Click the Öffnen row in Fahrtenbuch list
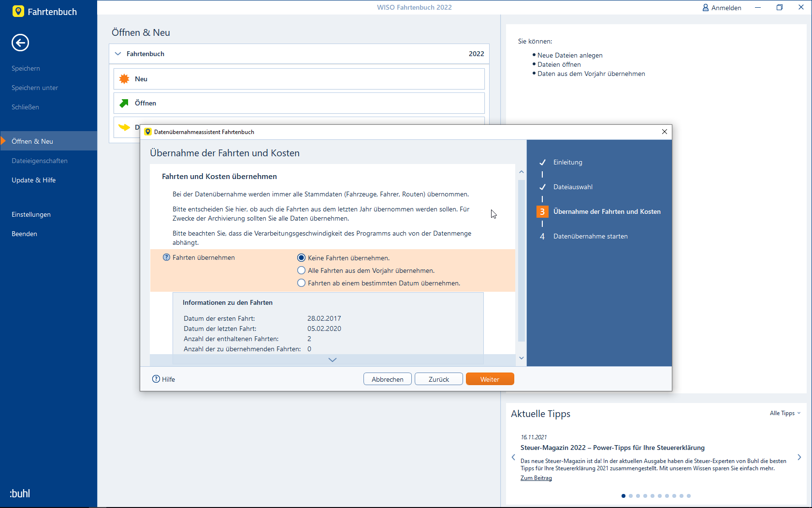This screenshot has width=812, height=508. click(299, 103)
